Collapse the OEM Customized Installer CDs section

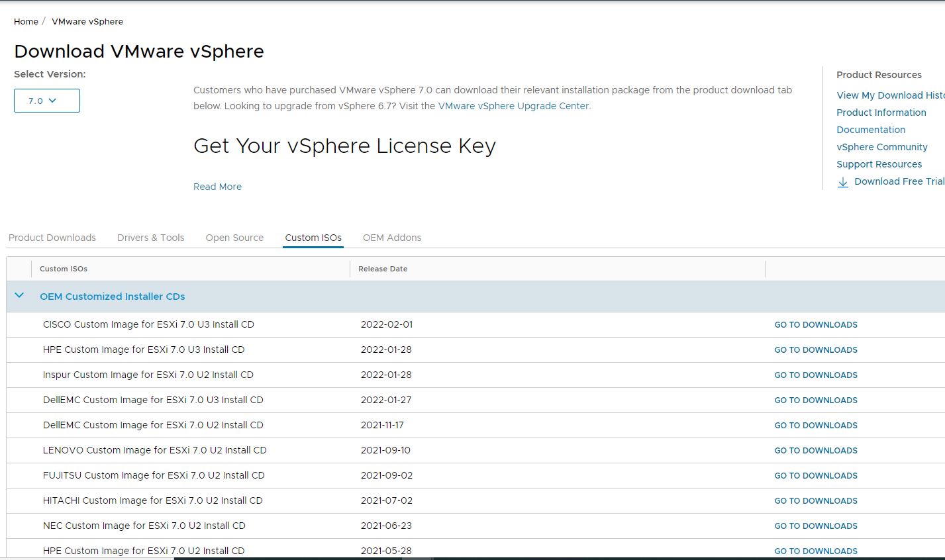click(x=19, y=296)
